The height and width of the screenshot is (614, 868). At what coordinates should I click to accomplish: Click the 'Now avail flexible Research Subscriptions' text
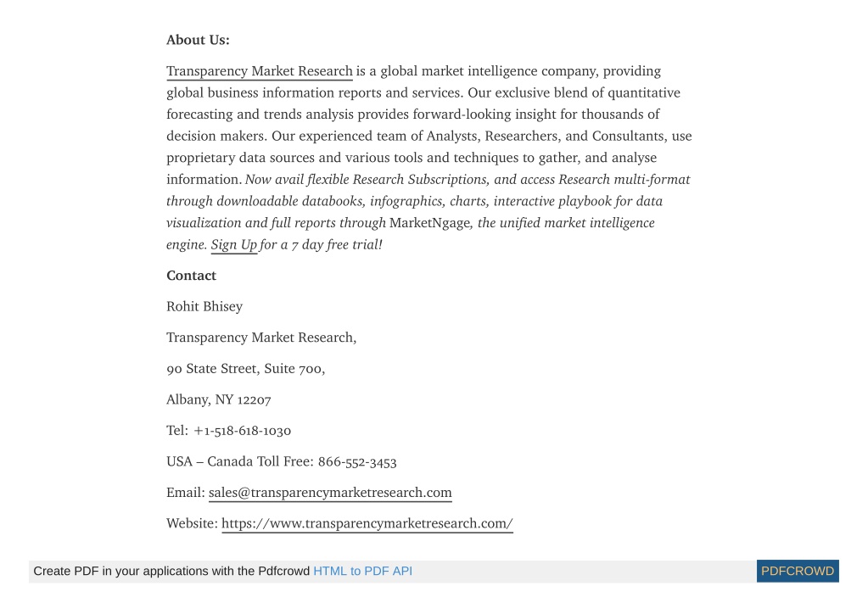click(x=366, y=180)
